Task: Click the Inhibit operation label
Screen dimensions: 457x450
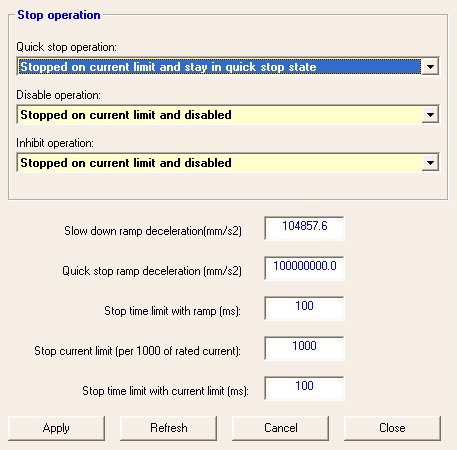Action: click(55, 143)
